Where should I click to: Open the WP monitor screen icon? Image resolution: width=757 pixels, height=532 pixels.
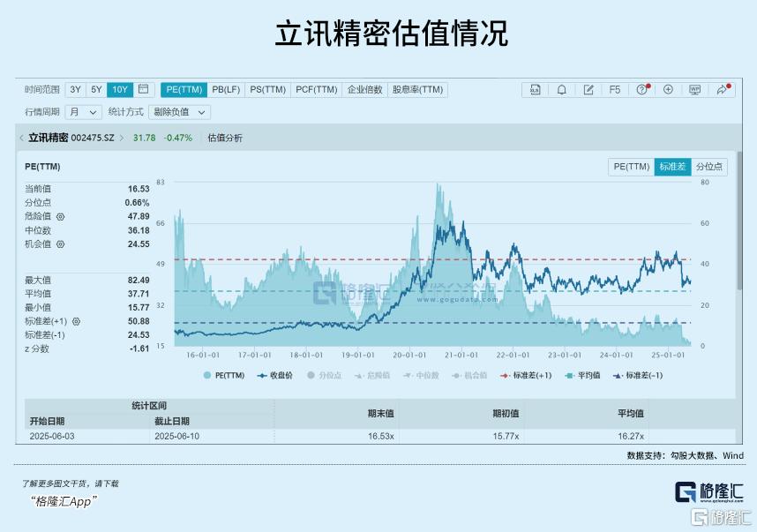click(x=694, y=90)
